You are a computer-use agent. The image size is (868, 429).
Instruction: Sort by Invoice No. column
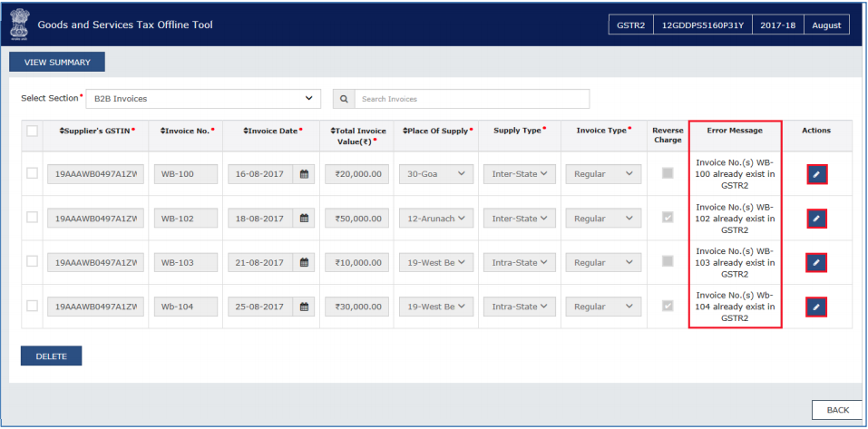pos(187,131)
